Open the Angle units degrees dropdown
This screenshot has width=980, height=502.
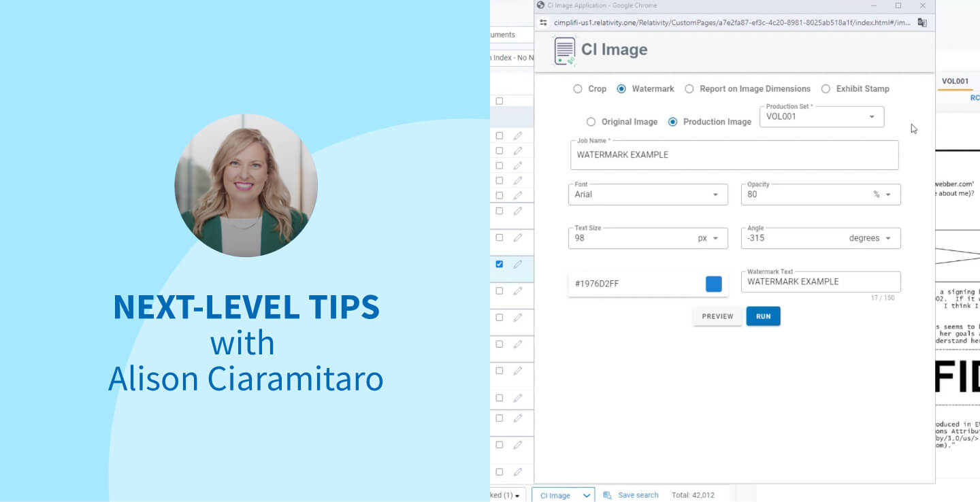tap(887, 238)
